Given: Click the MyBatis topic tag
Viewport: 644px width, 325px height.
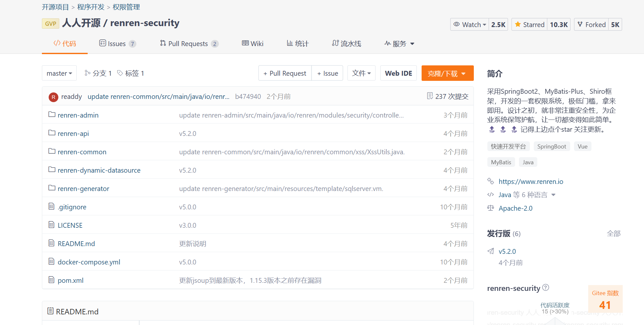Looking at the screenshot, I should [501, 162].
